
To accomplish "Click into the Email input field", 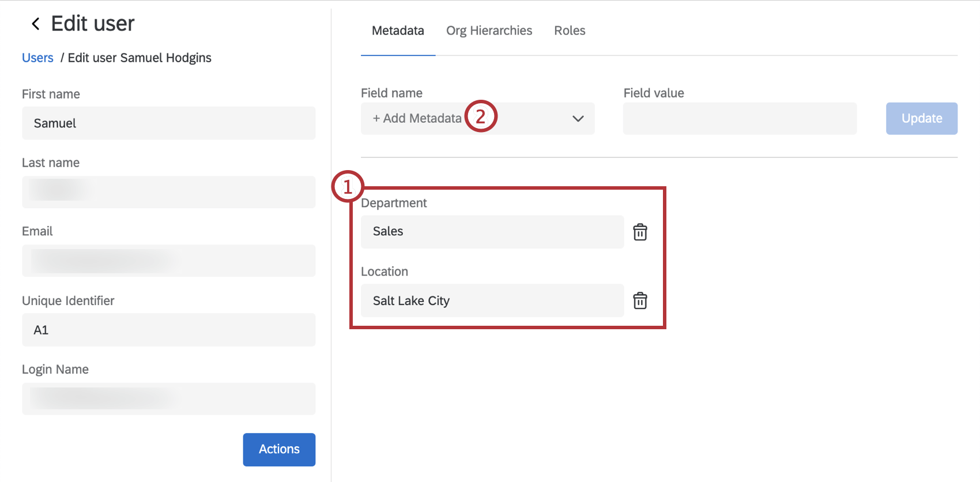I will point(168,261).
